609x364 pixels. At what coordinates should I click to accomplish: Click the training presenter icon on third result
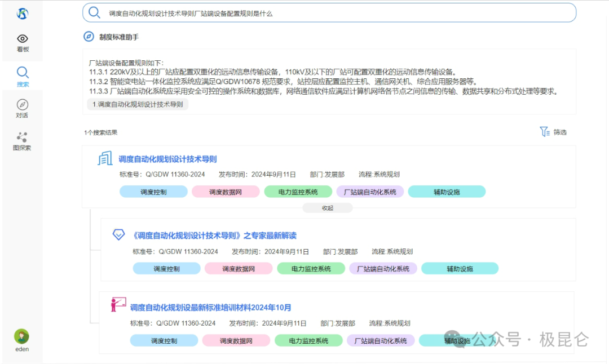pos(118,304)
